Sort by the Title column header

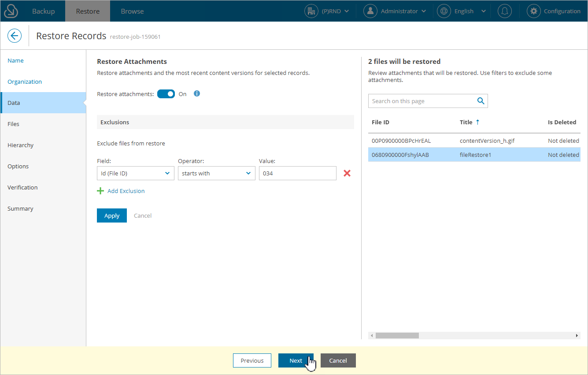point(466,122)
